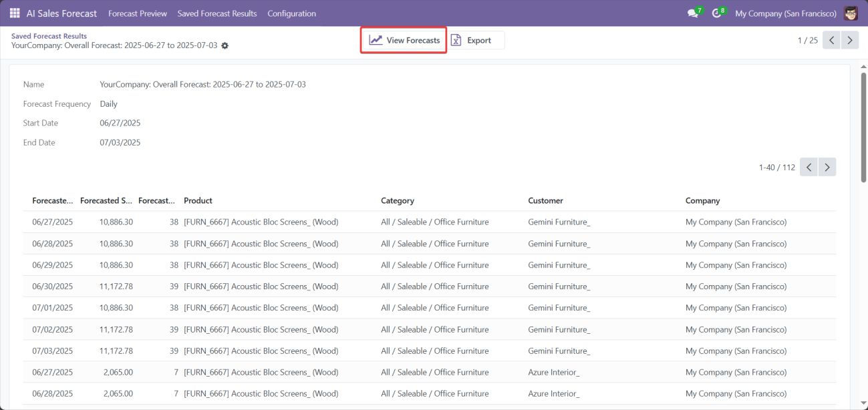Sort by the Customer column header
Image resolution: width=868 pixels, height=410 pixels.
[x=545, y=200]
